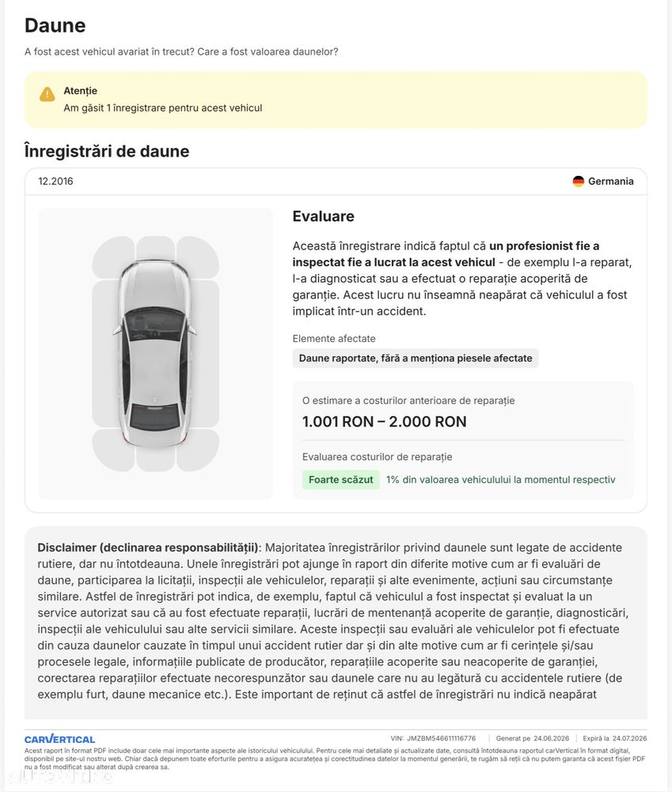This screenshot has height=792, width=672.
Task: Click the VIN number in footer
Action: pos(441,738)
